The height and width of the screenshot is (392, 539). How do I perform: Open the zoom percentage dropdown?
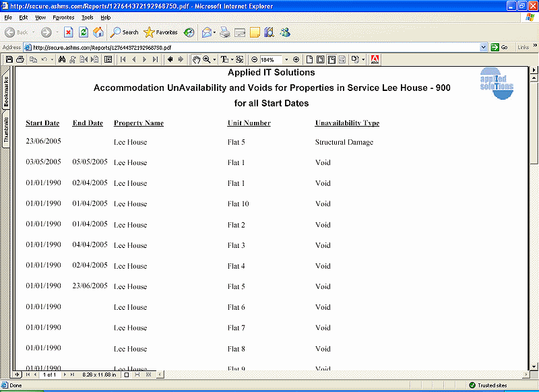(x=286, y=60)
